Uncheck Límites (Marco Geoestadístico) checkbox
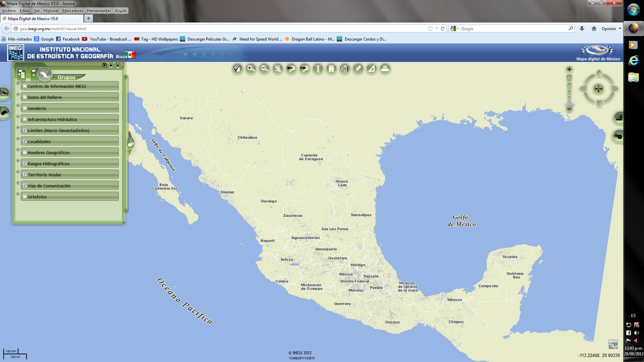Viewport: 644px width, 362px height. click(x=25, y=130)
